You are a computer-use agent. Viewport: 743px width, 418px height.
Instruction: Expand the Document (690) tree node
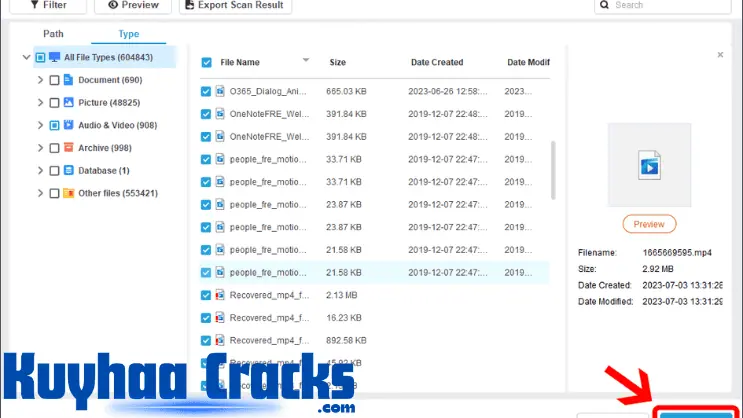(x=40, y=80)
